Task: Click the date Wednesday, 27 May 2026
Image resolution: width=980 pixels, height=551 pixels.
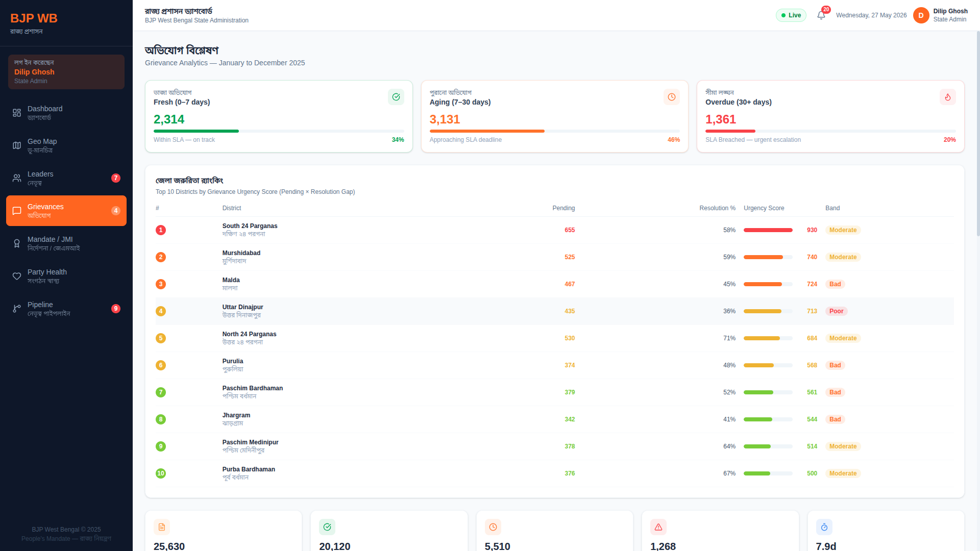Action: pyautogui.click(x=871, y=15)
